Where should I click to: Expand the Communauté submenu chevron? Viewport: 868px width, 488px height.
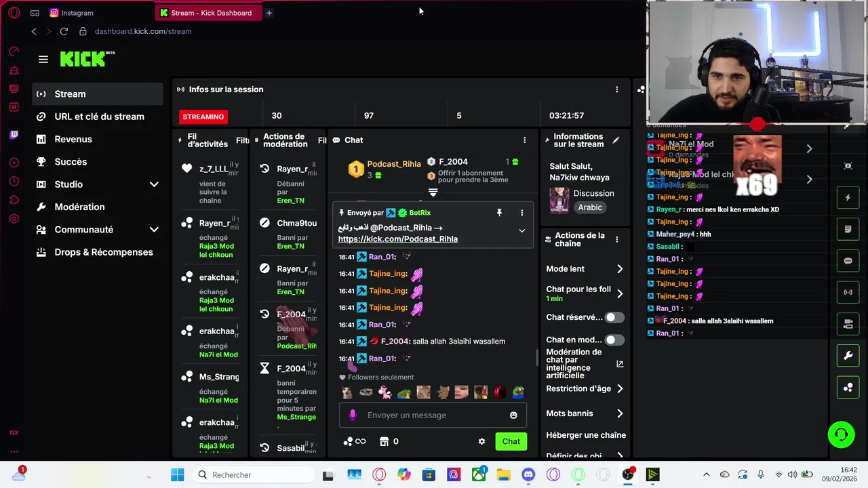[154, 230]
